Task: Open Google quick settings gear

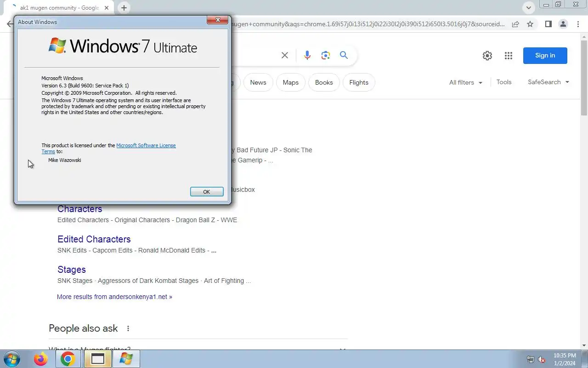Action: [x=487, y=56]
